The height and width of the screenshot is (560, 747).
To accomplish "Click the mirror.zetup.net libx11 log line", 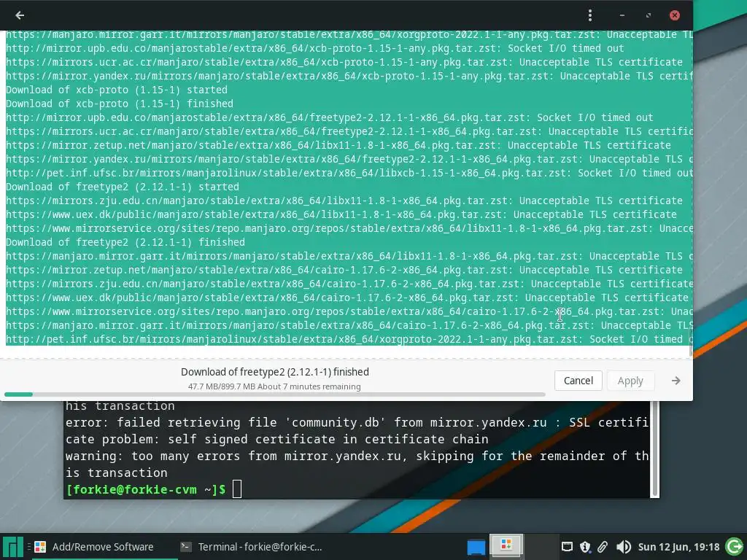I will point(338,145).
